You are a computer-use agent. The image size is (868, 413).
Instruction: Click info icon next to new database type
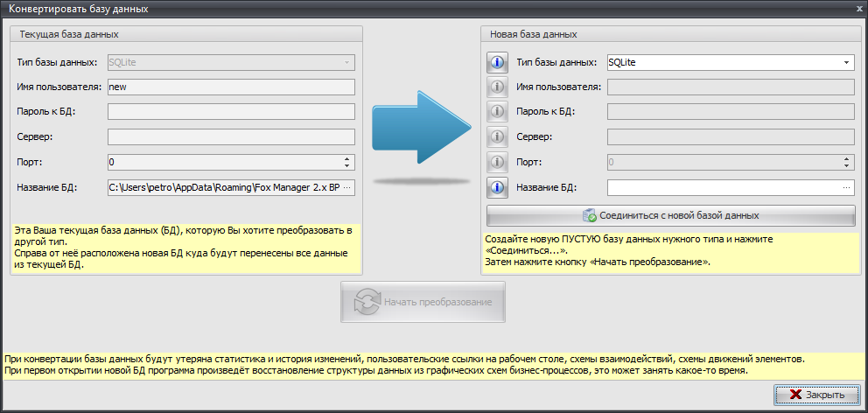point(497,62)
